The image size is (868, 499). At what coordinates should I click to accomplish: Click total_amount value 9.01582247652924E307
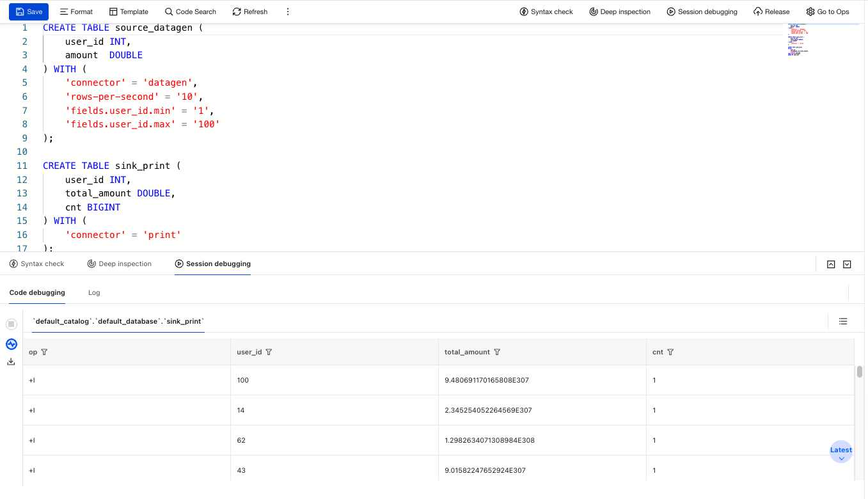(485, 470)
